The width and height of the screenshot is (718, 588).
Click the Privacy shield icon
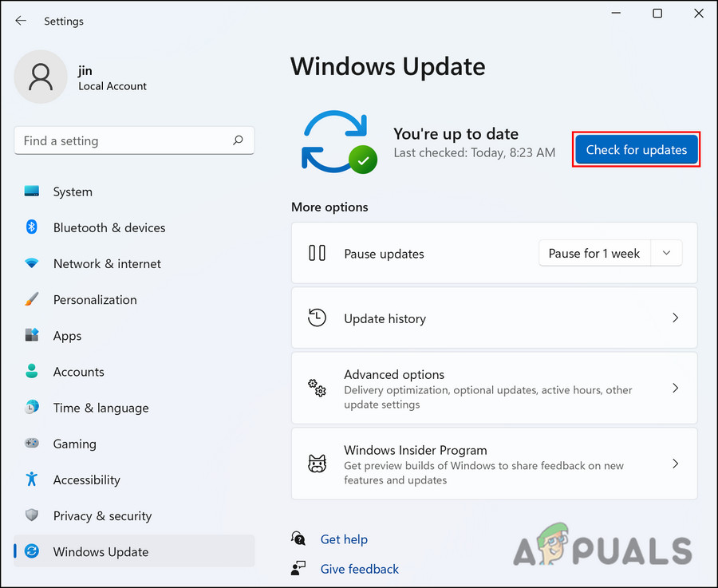(32, 515)
